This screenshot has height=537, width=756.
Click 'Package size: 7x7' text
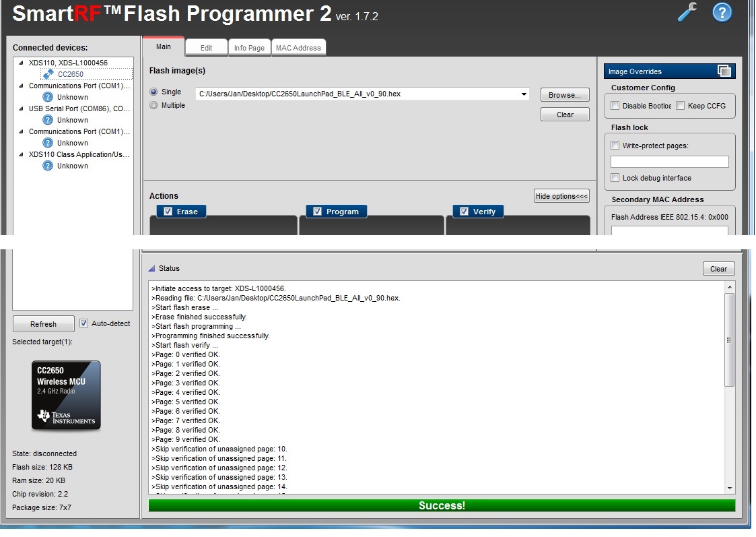(42, 507)
